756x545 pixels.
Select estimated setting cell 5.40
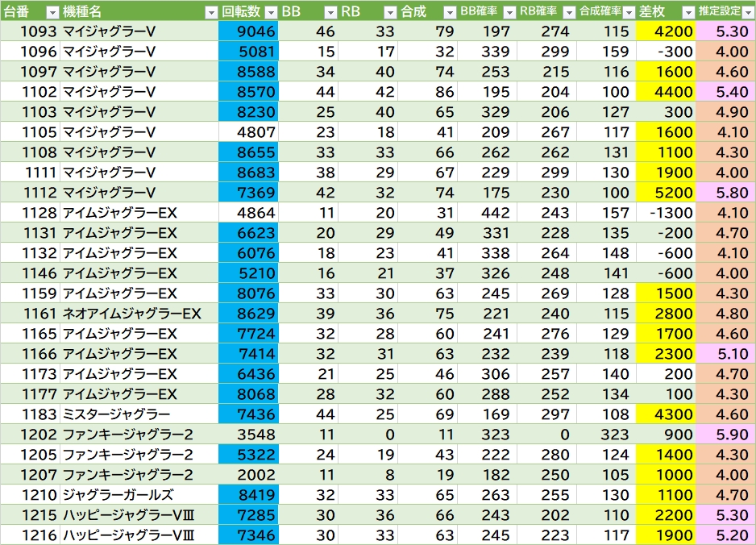coord(725,92)
